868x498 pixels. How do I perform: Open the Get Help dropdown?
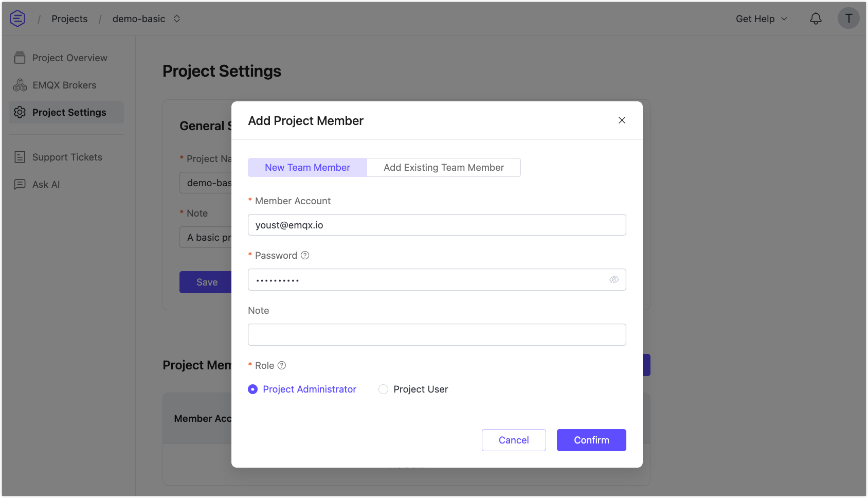pos(761,19)
